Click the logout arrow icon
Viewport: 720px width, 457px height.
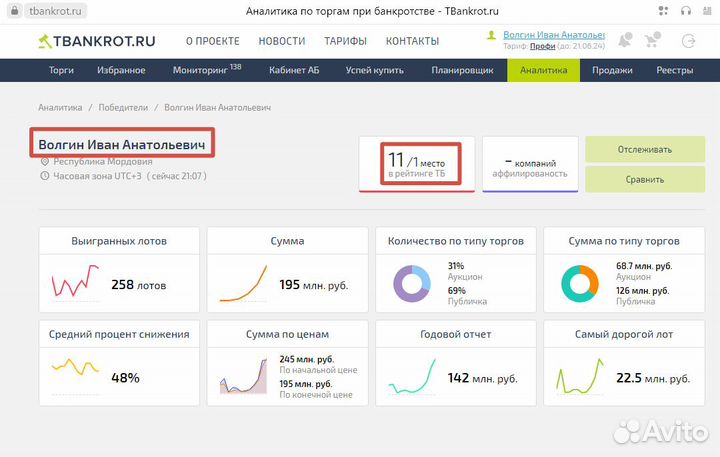[687, 42]
